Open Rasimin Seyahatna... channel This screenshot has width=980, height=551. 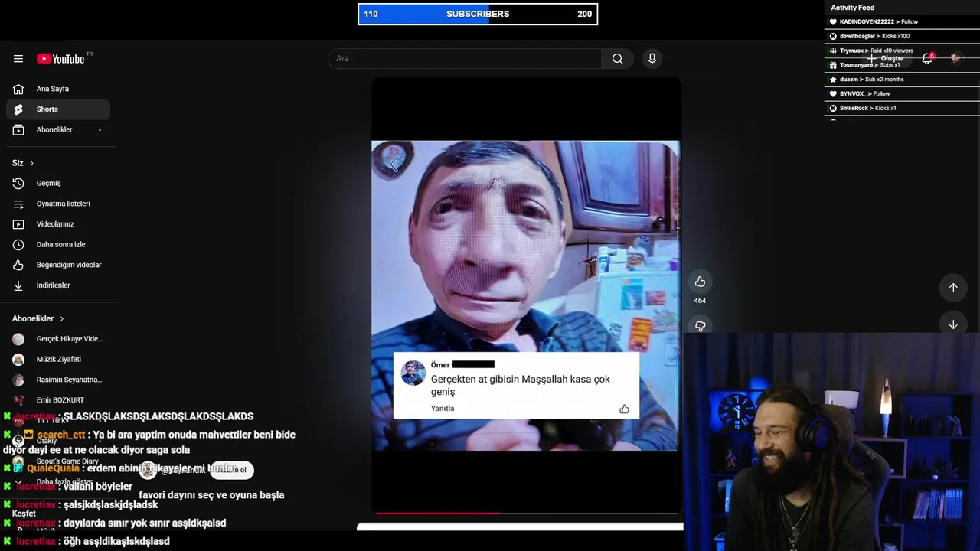(58, 380)
